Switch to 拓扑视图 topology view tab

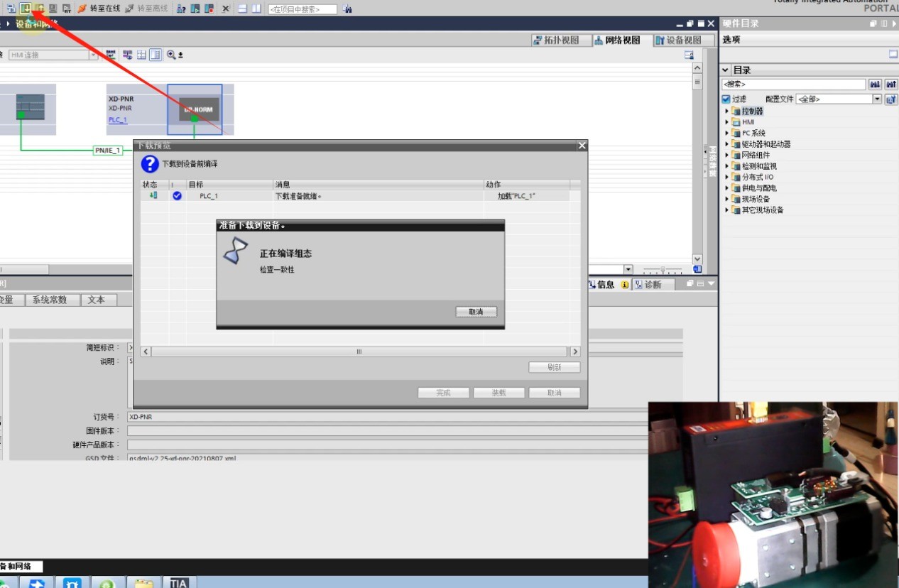[561, 40]
